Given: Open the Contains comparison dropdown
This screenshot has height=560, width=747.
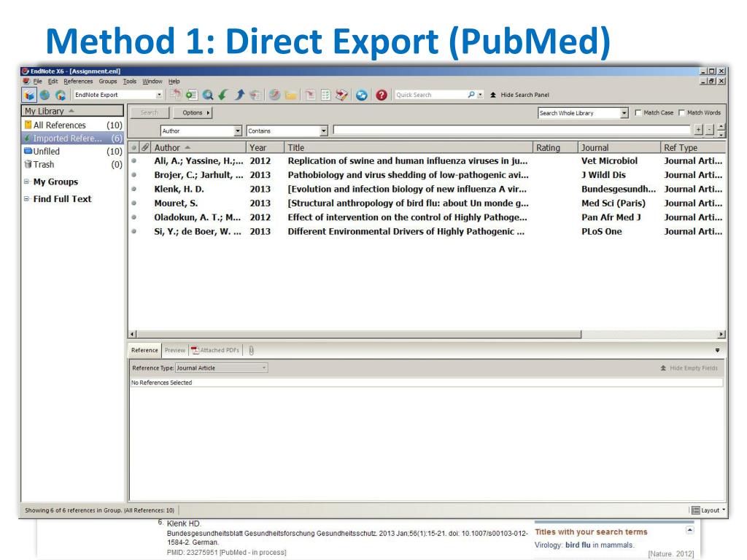Looking at the screenshot, I should 323,131.
